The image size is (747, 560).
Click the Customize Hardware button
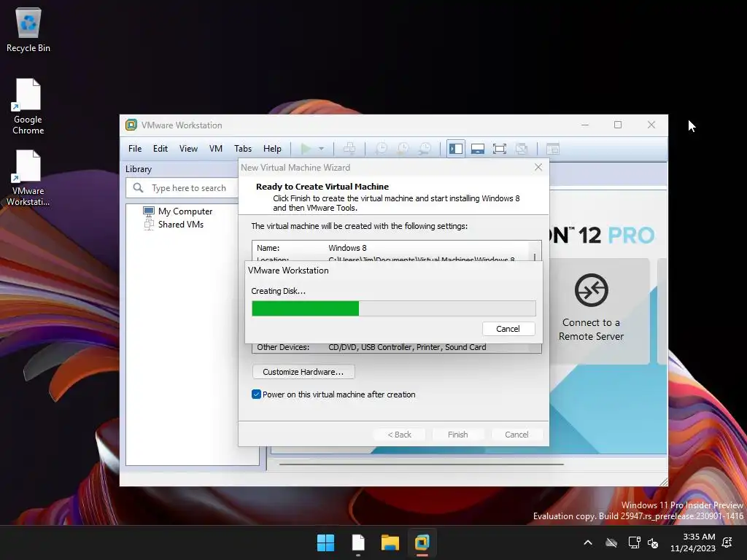click(303, 372)
